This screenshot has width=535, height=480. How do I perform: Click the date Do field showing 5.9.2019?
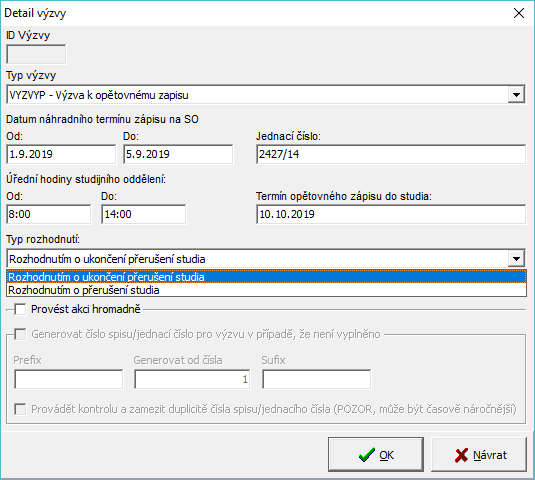pos(178,154)
